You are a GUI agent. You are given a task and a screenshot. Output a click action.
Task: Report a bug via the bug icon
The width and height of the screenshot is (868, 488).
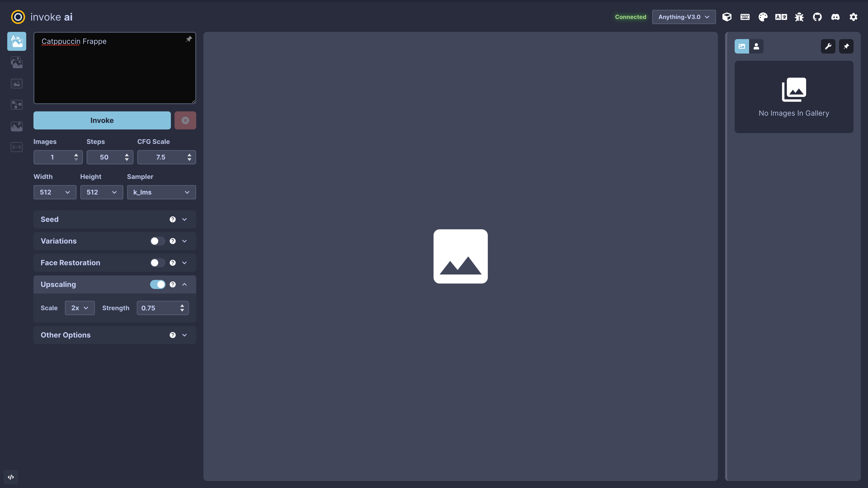point(799,17)
